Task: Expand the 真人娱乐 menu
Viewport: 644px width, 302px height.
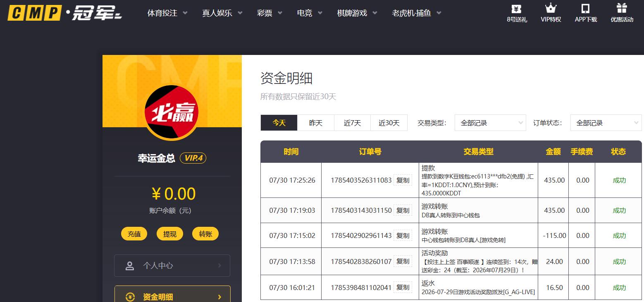Action: (x=222, y=13)
